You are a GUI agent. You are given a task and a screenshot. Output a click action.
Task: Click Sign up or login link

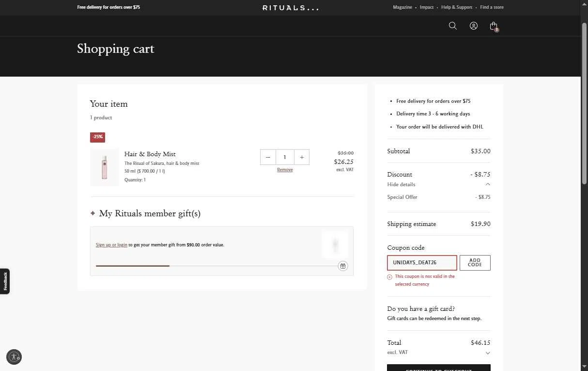111,245
